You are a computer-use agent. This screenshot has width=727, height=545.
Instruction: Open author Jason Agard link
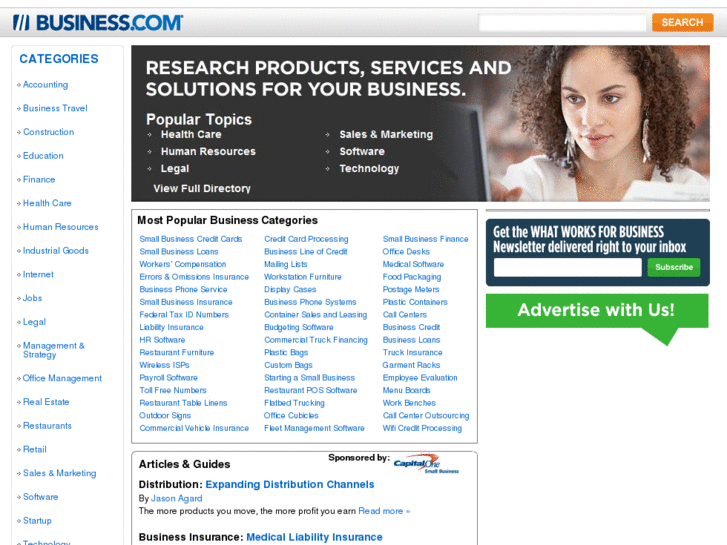point(177,498)
